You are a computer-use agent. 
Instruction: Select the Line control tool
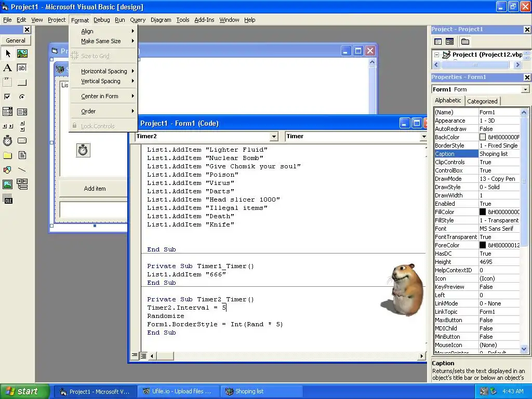[22, 170]
